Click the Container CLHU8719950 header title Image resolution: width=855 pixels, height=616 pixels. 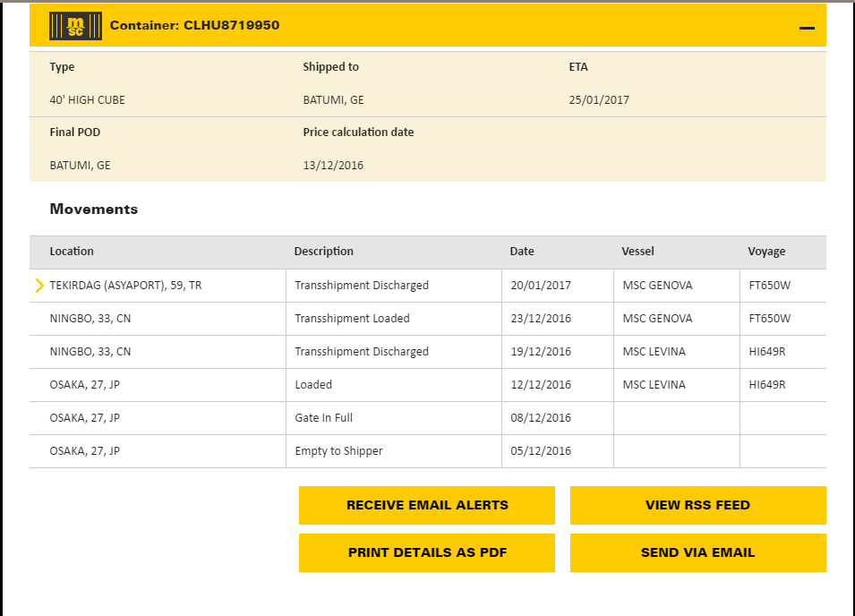point(194,26)
